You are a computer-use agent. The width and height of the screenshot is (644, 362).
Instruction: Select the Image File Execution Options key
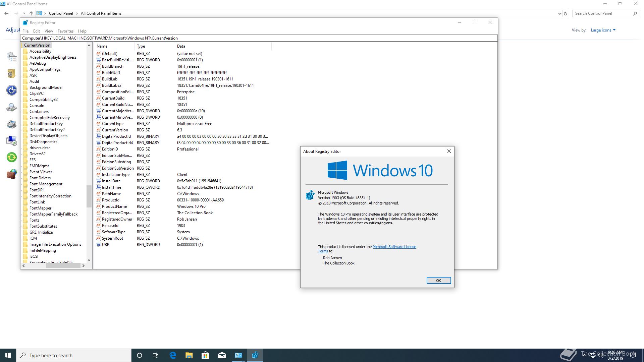(x=55, y=244)
